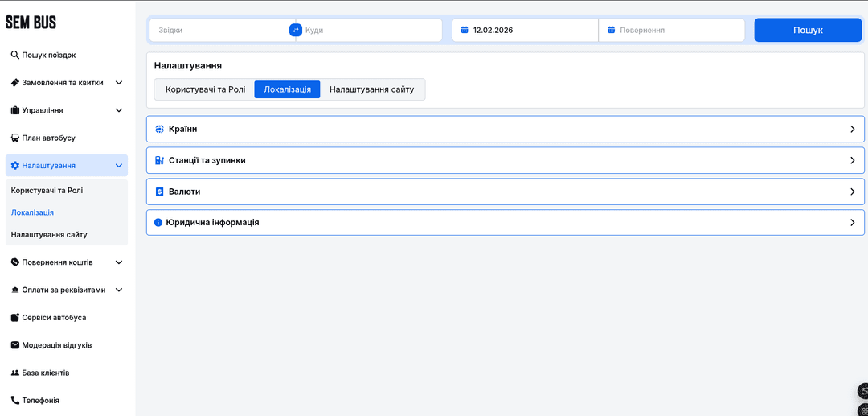Collapse the Налаштування sidebar dropdown
Image resolution: width=868 pixels, height=416 pixels.
point(119,166)
